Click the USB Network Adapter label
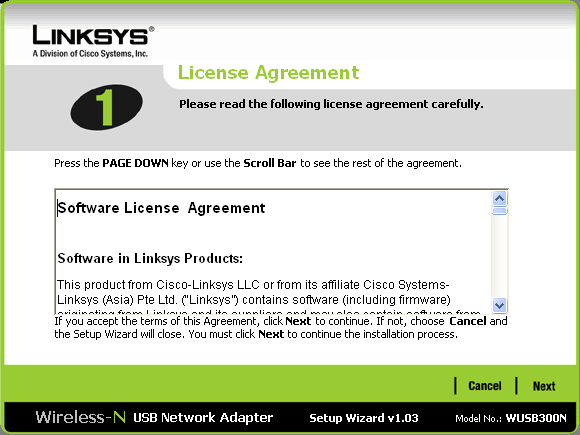Screen dimensions: 580x435 pyautogui.click(x=203, y=418)
